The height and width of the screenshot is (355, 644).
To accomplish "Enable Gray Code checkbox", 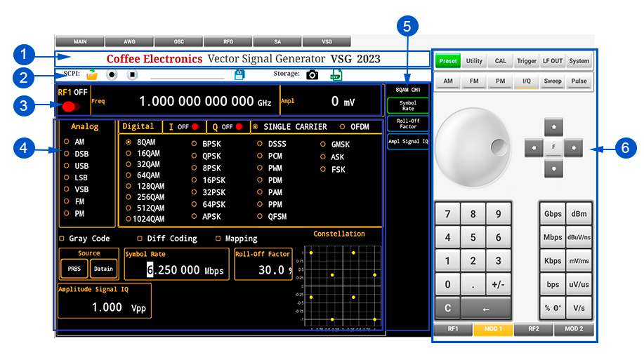I will tap(62, 239).
